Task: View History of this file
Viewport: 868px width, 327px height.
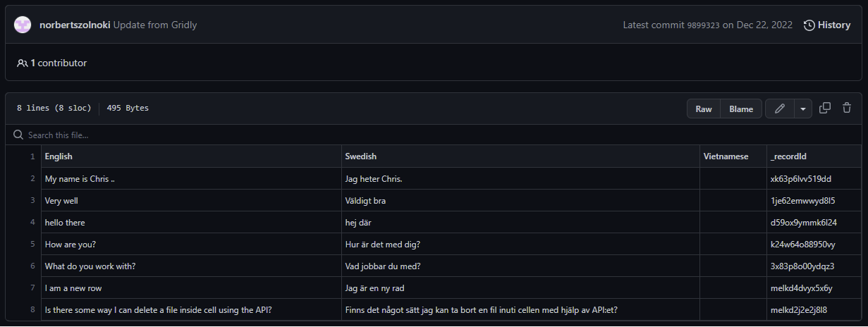Action: click(827, 25)
